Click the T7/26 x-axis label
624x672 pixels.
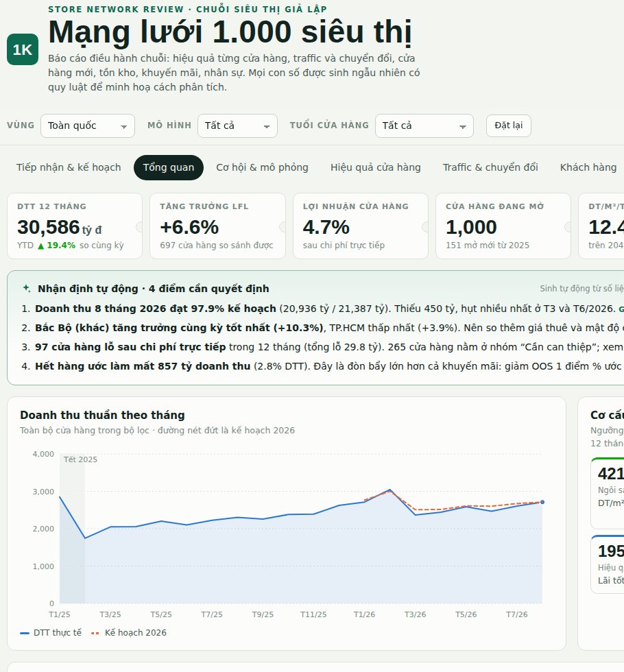pos(517,614)
